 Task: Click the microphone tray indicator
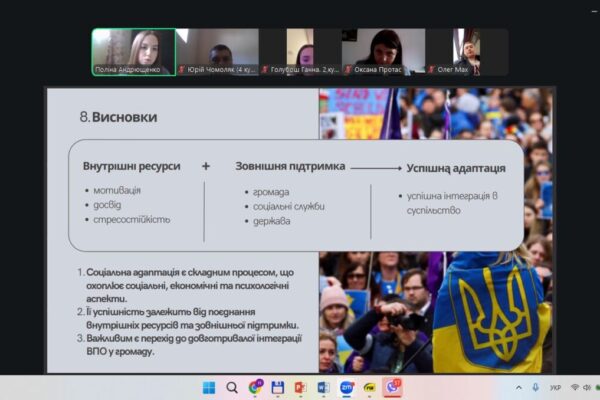click(x=536, y=387)
